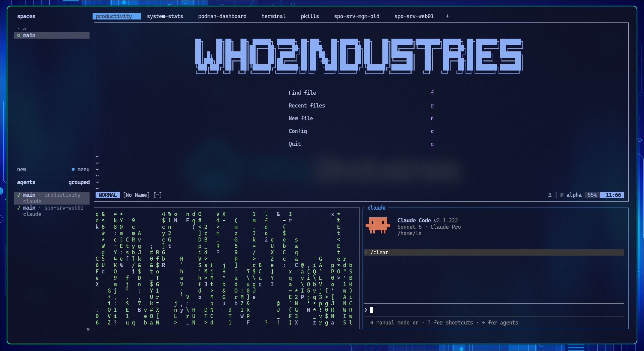Select the ~ entry under spaces
644x351 pixels.
pos(24,29)
